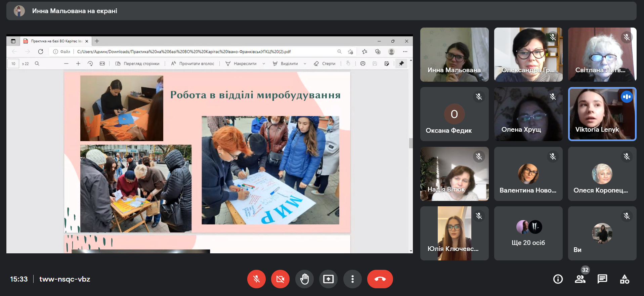644x296 pixels.
Task: Toggle the camera off button
Action: coord(280,279)
